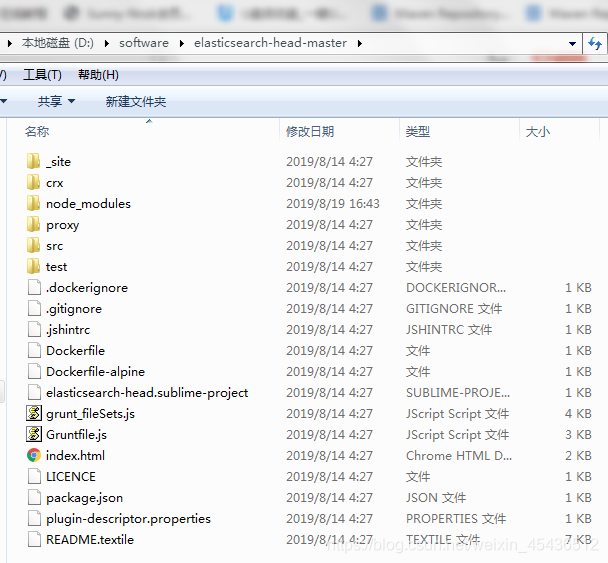
Task: Select the index.html file name
Action: (x=75, y=456)
